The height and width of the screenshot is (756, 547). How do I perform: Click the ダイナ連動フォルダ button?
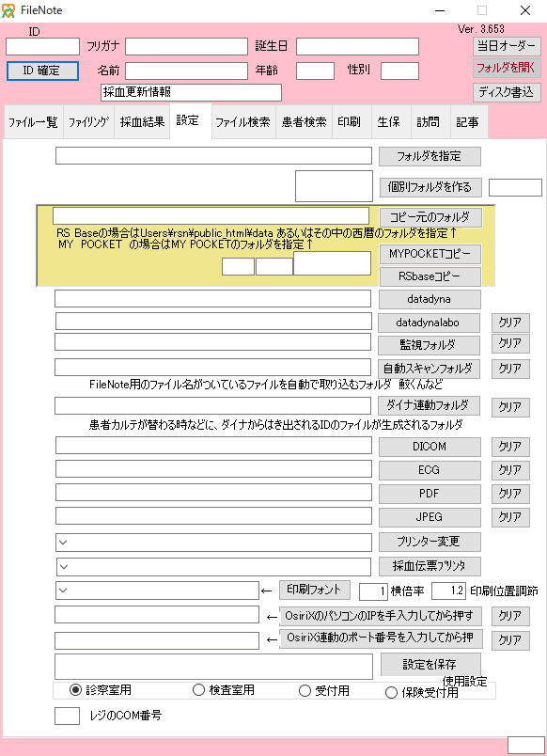[x=429, y=405]
